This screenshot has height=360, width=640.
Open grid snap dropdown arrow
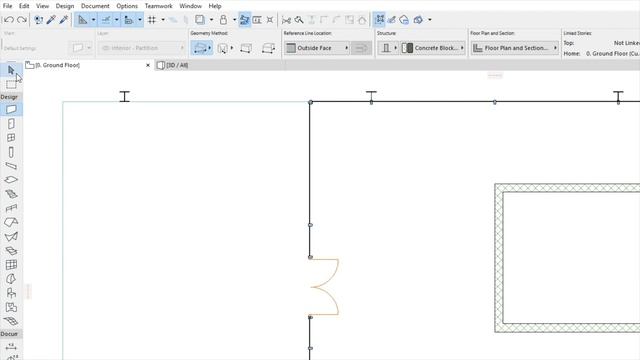(163, 20)
